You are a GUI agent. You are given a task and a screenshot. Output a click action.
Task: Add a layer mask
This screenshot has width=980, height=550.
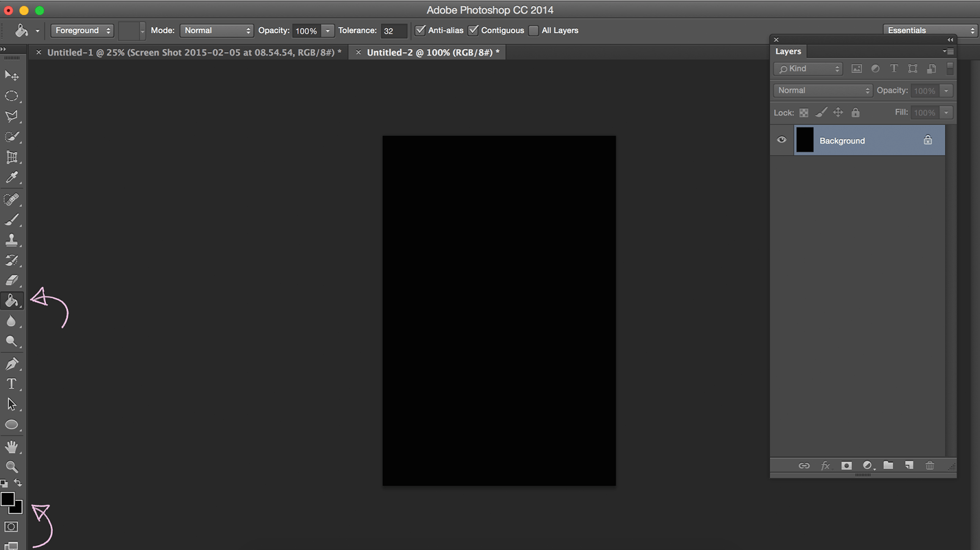(846, 466)
